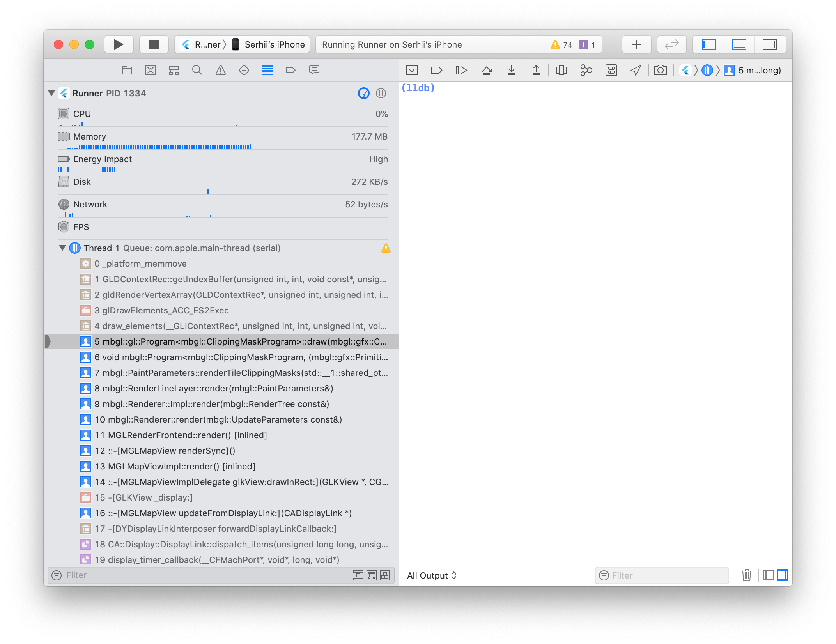Click the code review arrows button

point(672,44)
